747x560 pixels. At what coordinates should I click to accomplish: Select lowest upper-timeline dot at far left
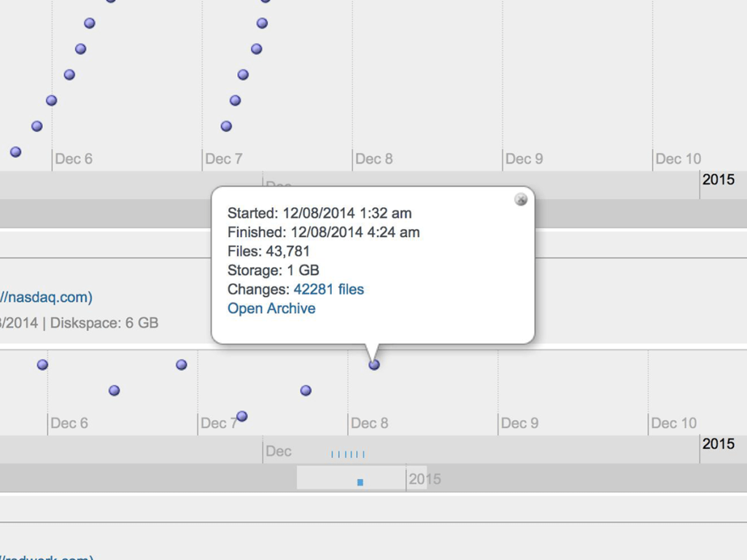coord(15,152)
